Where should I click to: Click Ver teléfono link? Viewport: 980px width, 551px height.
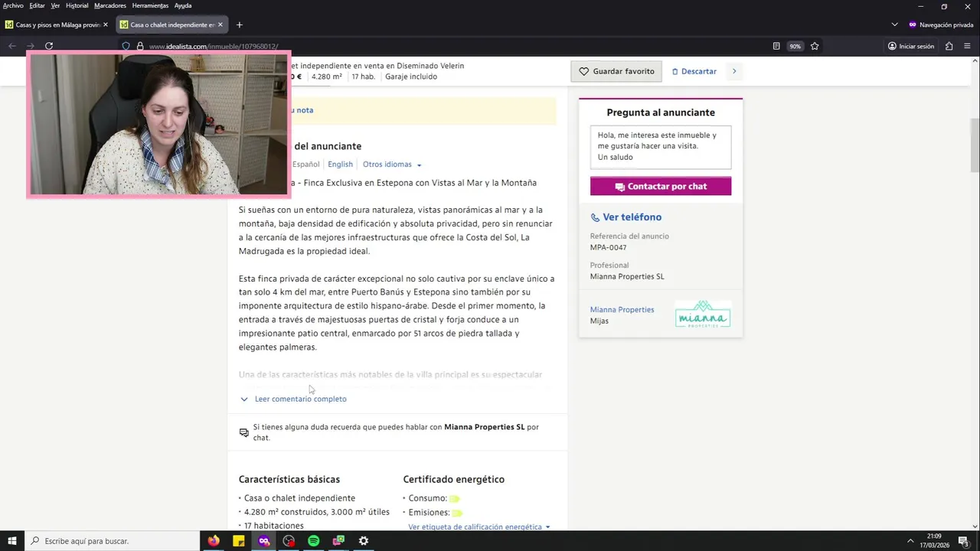(x=626, y=217)
